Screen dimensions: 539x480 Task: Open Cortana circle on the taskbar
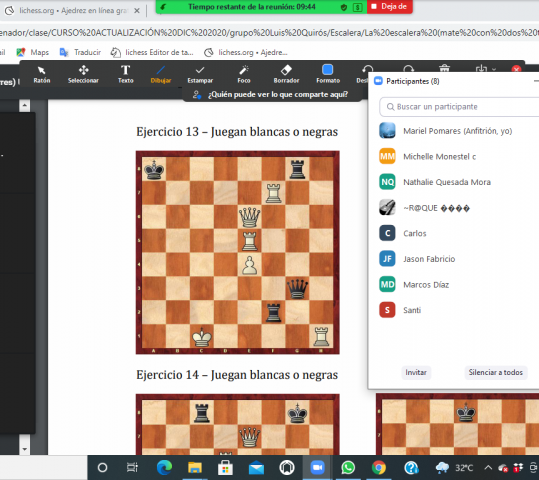coord(102,468)
